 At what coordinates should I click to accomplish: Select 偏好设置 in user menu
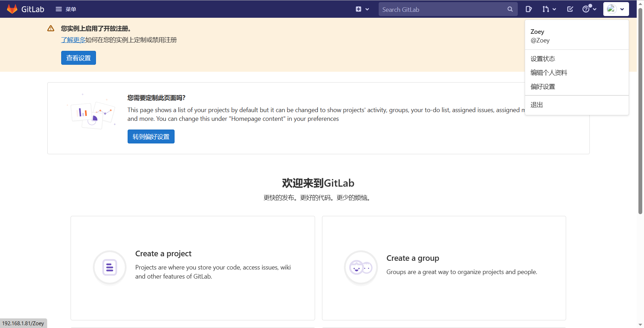tap(577, 87)
